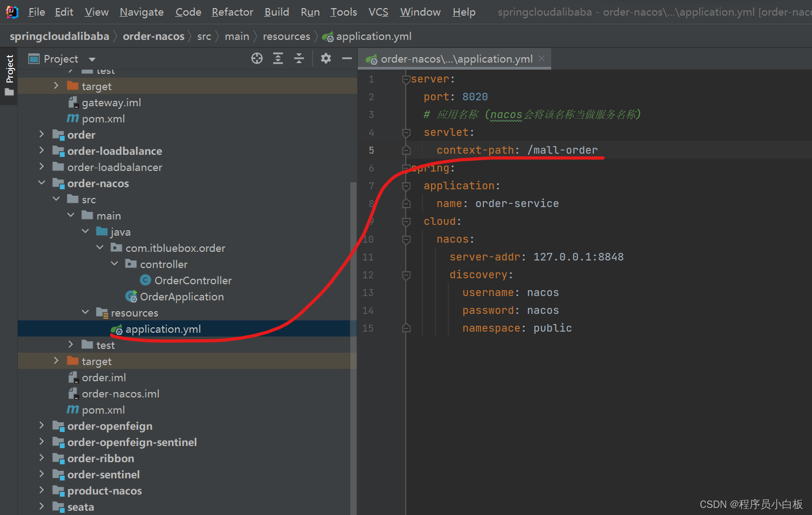Hide the Project tool window with minus icon
The height and width of the screenshot is (515, 812).
point(347,58)
